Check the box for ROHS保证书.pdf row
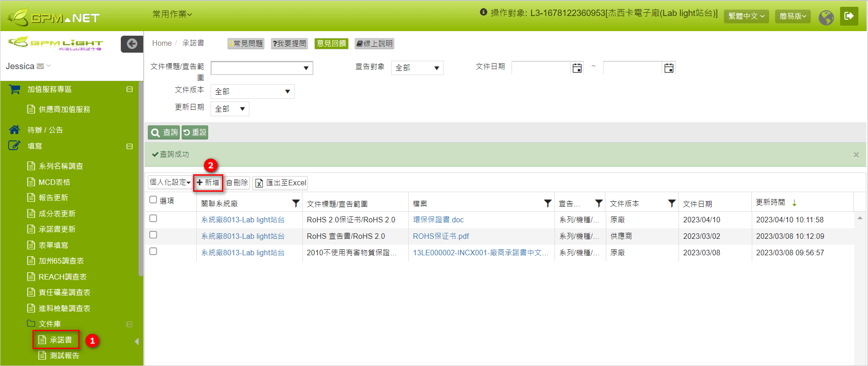Screen dimensions: 868x366 153,235
